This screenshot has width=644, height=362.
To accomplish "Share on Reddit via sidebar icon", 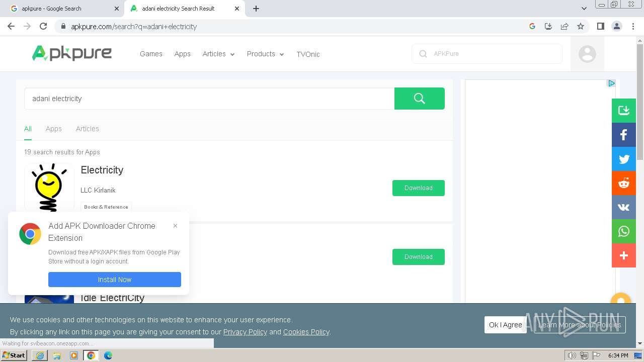I will (x=624, y=183).
